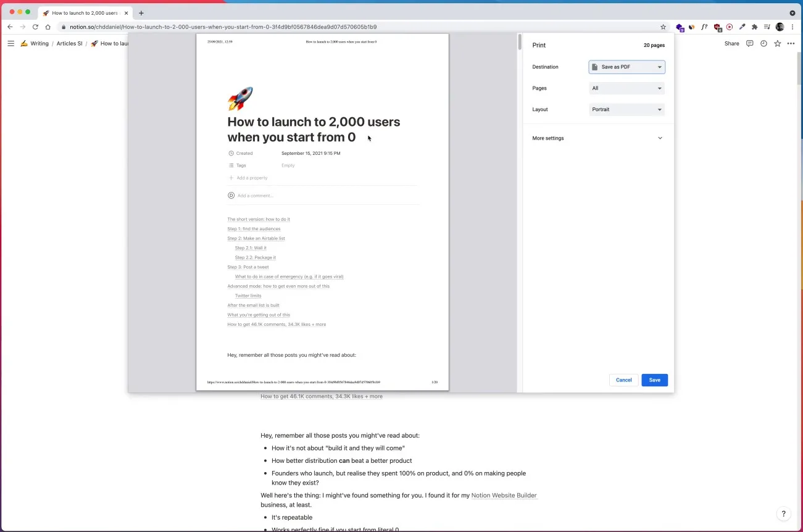Click the Chrome profile avatar
Screen dimensions: 803x532
pyautogui.click(x=779, y=27)
